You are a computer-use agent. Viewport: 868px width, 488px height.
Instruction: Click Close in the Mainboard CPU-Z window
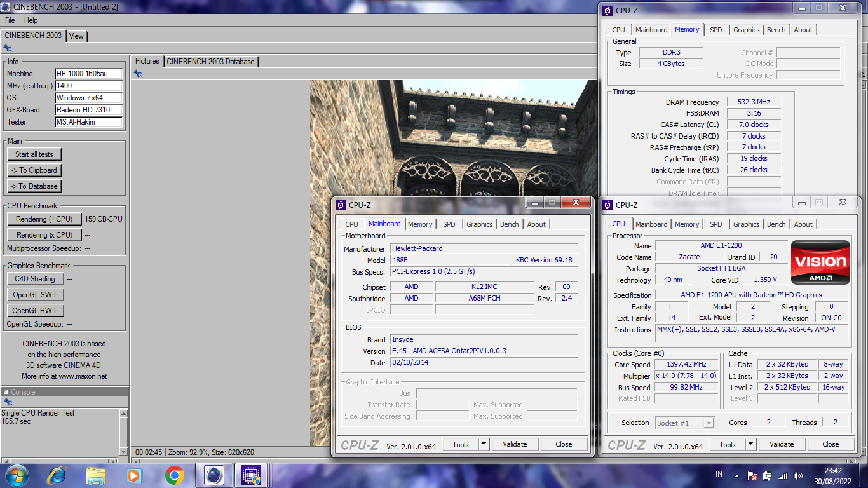(x=564, y=444)
